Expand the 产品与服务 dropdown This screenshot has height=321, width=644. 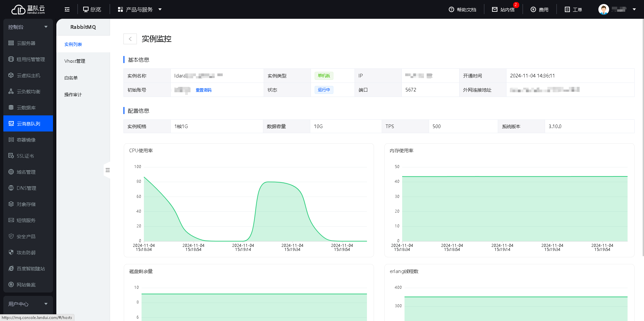click(160, 9)
